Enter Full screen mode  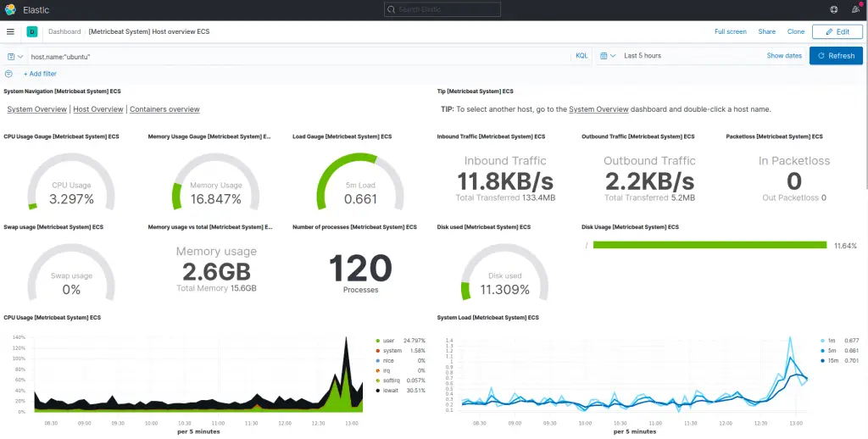730,31
